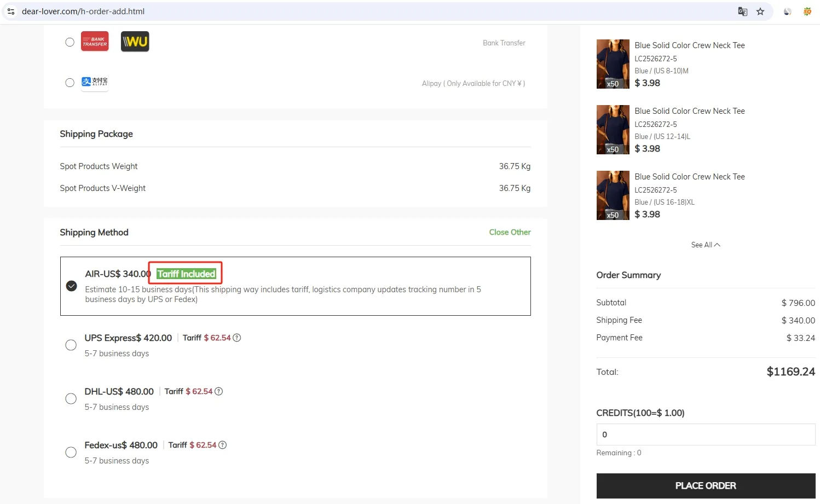Choose UPS Express shipping option

coord(71,345)
